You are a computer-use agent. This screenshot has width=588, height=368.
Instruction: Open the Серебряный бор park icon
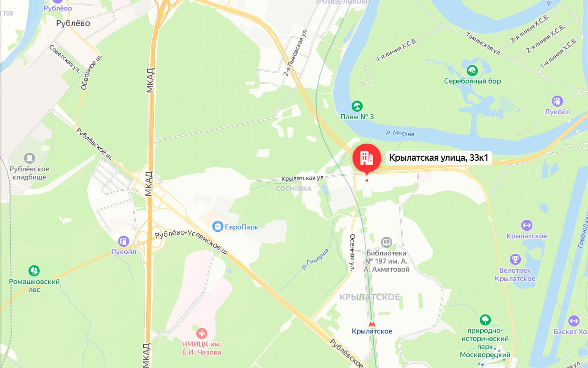tap(472, 71)
